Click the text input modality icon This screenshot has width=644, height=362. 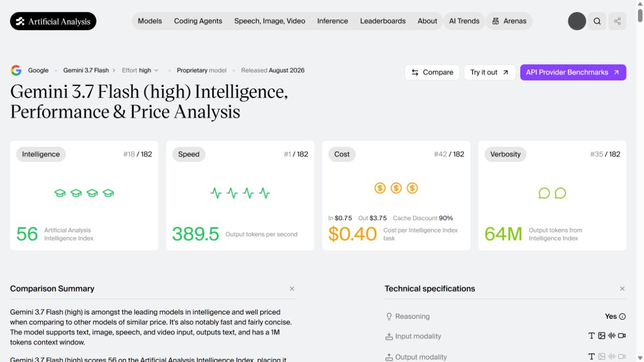592,336
